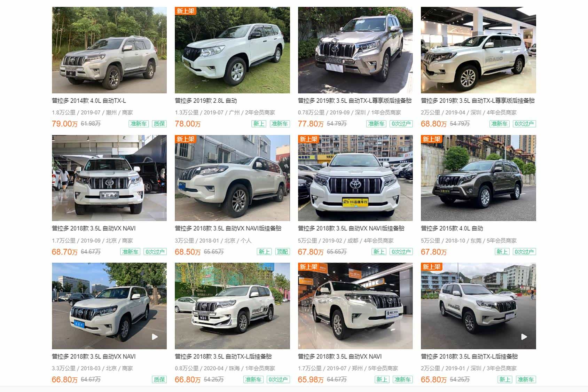Image resolution: width=588 pixels, height=392 pixels.
Task: Click 68.50万 price of Beijing personal listing
Action: (x=188, y=252)
